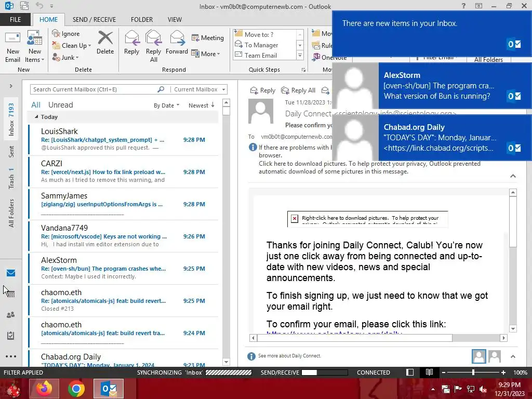Toggle the Newest sort order
Viewport: 532px width, 399px height.
(201, 105)
